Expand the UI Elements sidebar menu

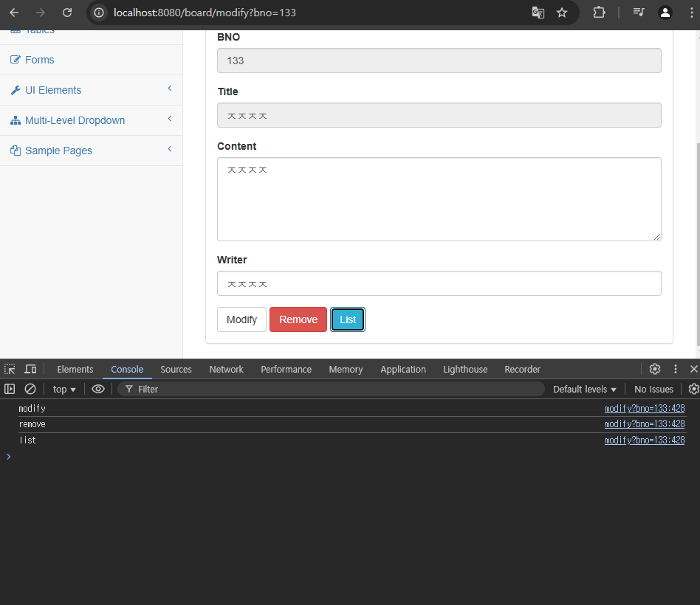pos(91,90)
